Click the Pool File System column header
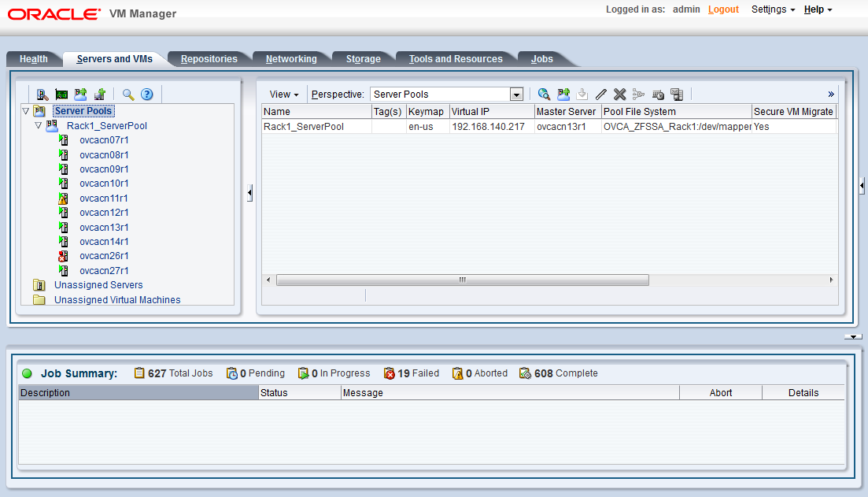 (x=677, y=111)
